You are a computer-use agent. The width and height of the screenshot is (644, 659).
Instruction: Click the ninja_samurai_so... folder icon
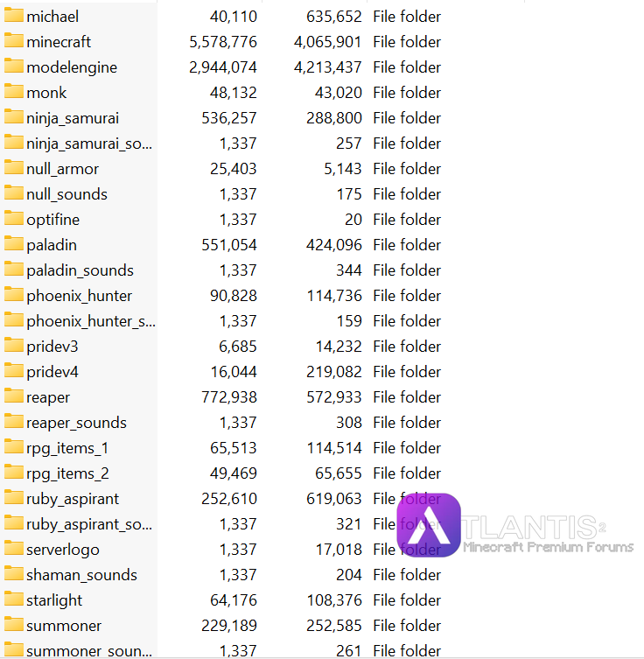coord(14,143)
